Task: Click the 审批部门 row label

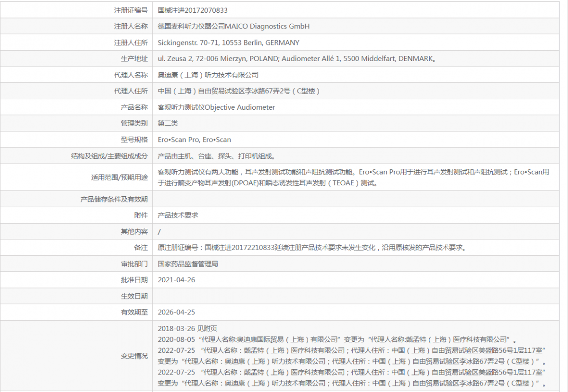Action: 134,264
